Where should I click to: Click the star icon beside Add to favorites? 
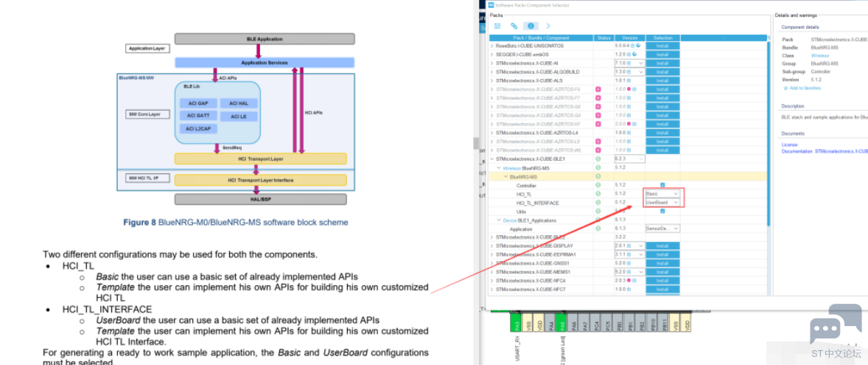[786, 88]
